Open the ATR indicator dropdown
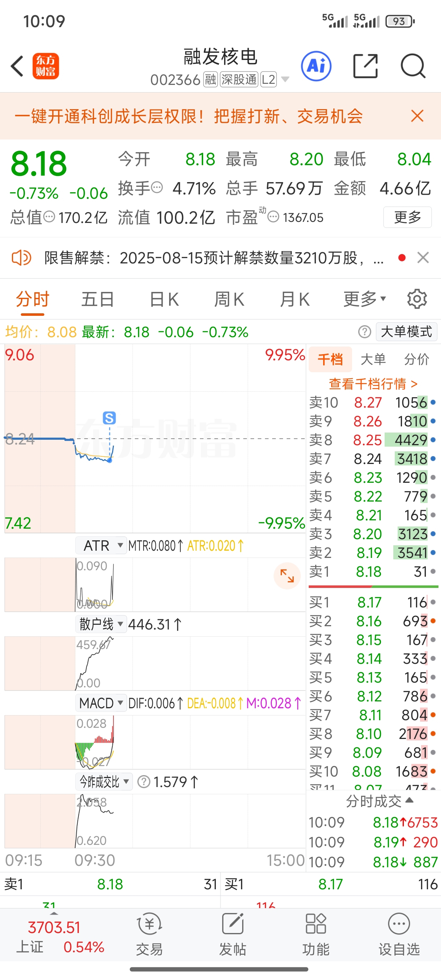 click(101, 546)
